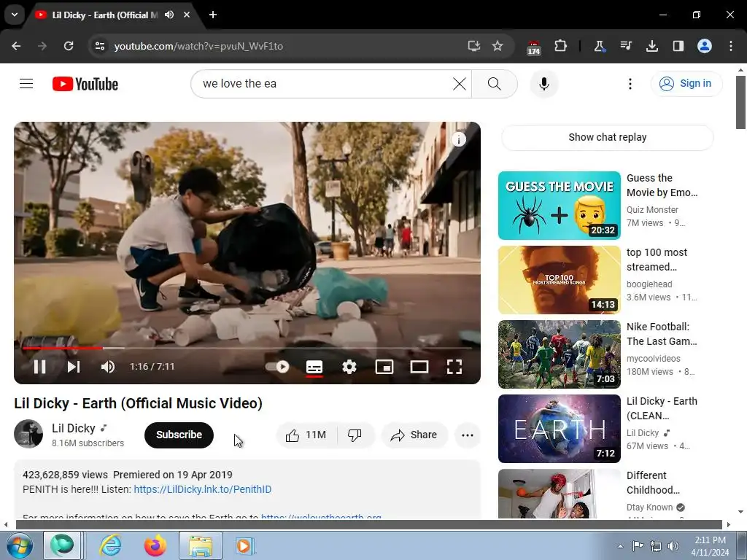Click '423,628,859 views' text
The image size is (747, 560).
point(65,475)
